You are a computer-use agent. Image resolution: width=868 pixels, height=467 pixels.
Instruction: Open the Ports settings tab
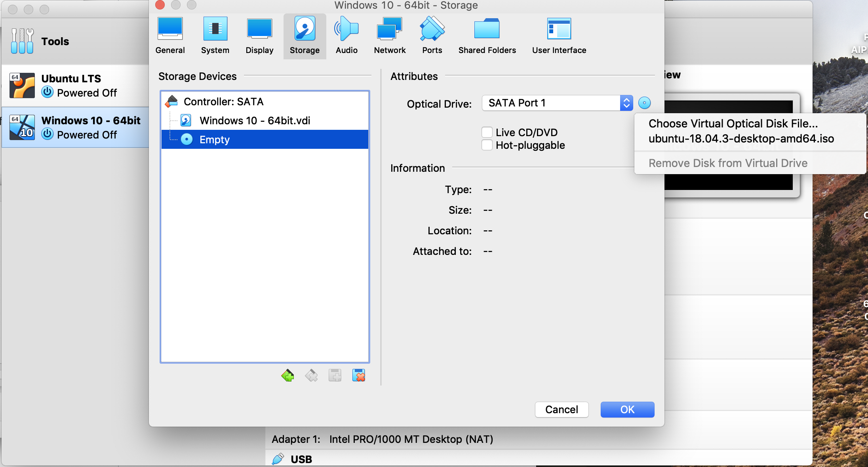click(x=432, y=36)
